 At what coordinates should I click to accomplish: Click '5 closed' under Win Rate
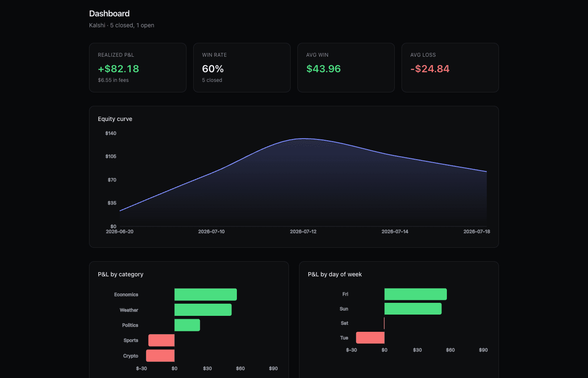[x=212, y=80]
